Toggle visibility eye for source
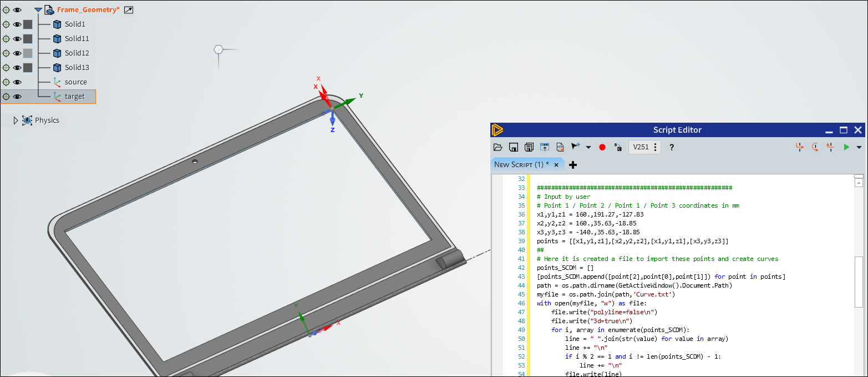 pos(17,82)
